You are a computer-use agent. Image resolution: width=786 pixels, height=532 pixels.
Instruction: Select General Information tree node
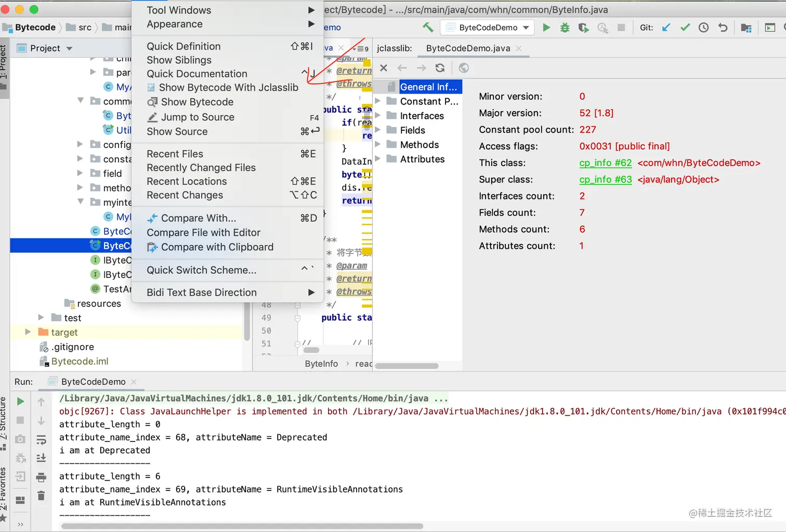428,87
